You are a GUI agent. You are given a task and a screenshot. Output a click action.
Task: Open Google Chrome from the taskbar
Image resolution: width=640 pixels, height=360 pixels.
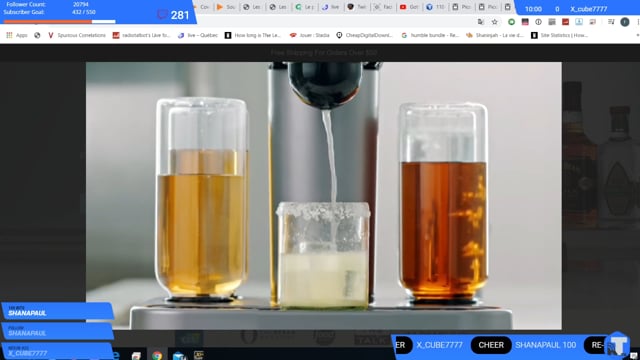pyautogui.click(x=157, y=356)
